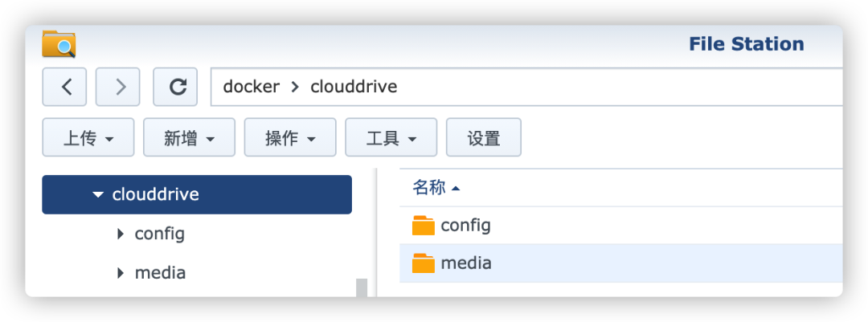868x322 pixels.
Task: Open the 操作 action dropdown
Action: click(290, 137)
